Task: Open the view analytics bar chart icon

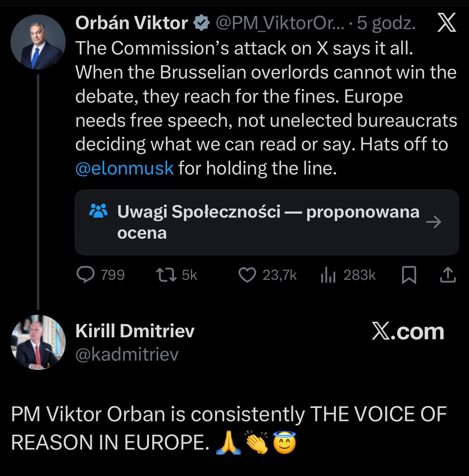Action: pos(328,275)
